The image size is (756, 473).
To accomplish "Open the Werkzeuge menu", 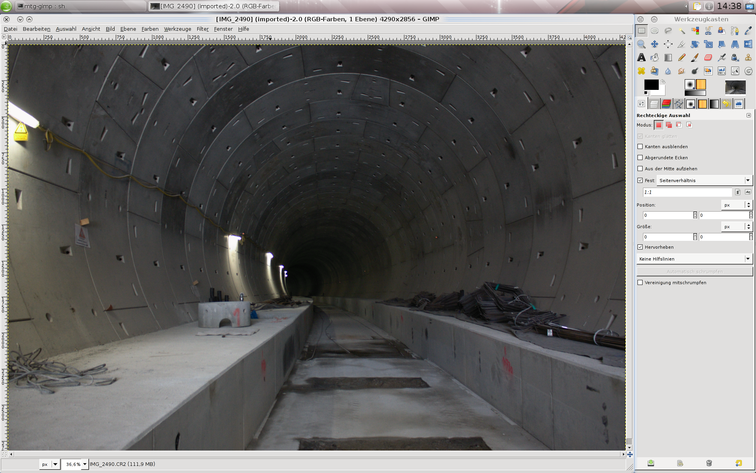I will [177, 29].
